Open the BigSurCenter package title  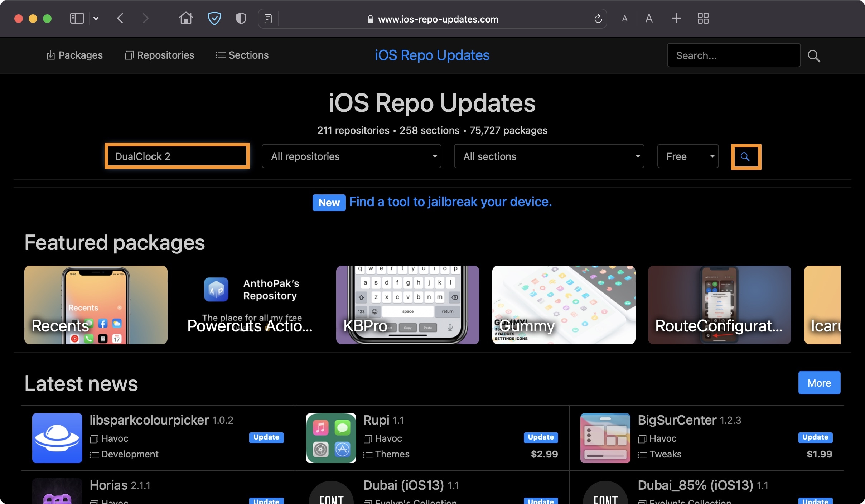point(677,420)
